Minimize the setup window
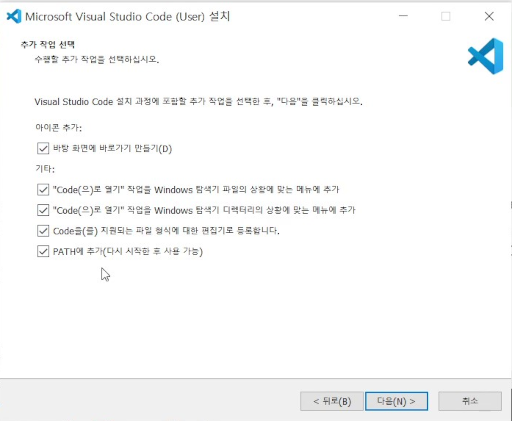 403,16
